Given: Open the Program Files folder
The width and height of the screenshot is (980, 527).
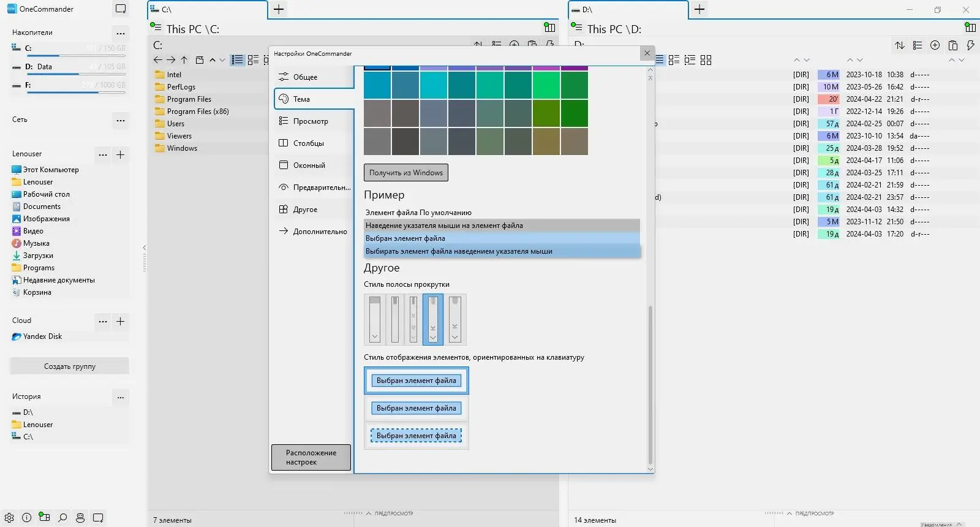Looking at the screenshot, I should pos(189,99).
